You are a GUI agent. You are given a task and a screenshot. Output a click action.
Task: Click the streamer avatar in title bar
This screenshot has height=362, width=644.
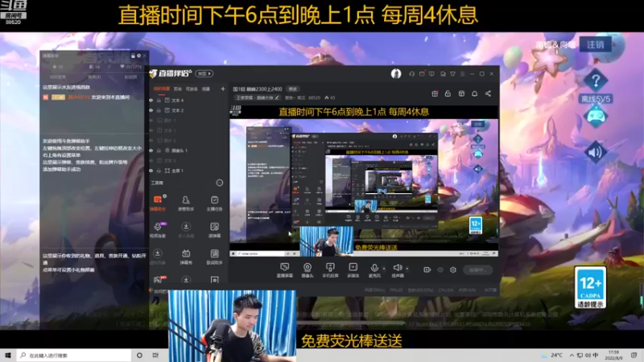point(396,73)
